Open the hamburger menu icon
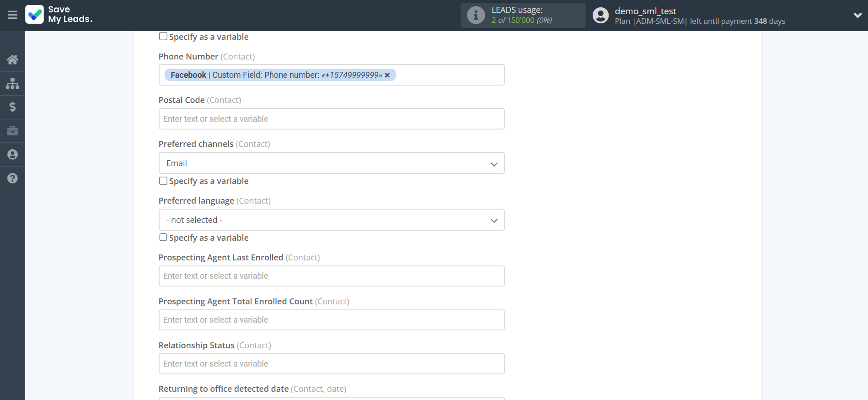 (x=12, y=15)
